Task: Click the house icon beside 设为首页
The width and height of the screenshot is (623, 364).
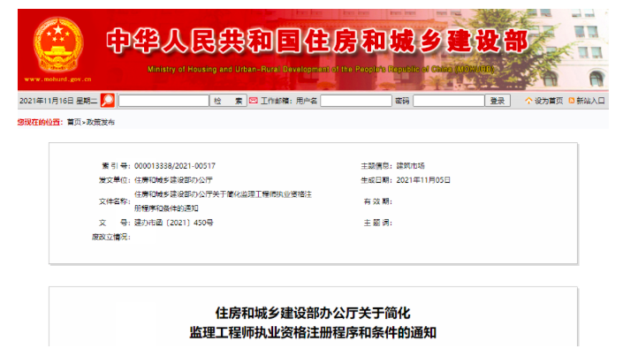Action: pos(528,101)
